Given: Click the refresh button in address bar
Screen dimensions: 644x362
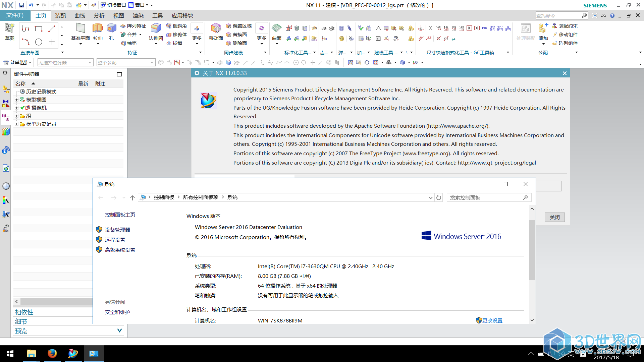Looking at the screenshot, I should 439,198.
